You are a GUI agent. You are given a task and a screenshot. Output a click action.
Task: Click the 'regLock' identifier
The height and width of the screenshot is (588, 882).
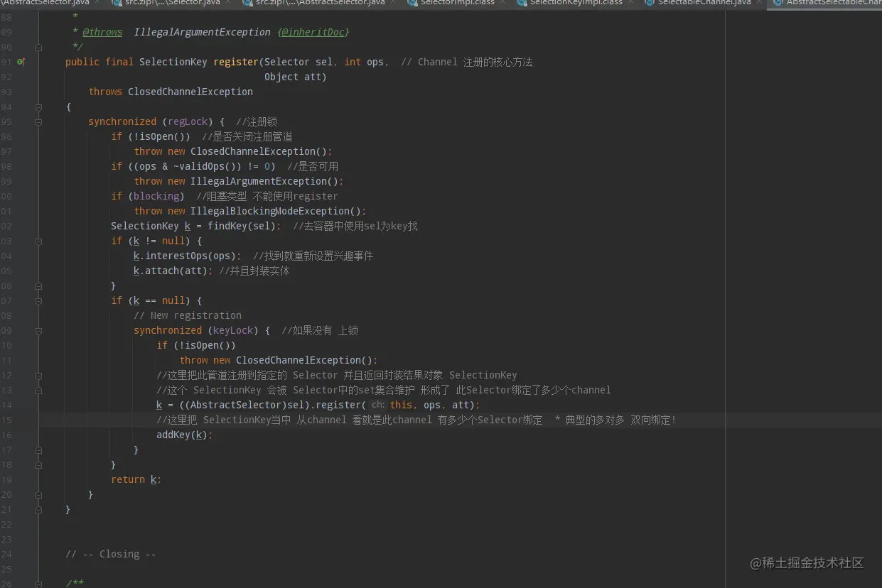(188, 121)
